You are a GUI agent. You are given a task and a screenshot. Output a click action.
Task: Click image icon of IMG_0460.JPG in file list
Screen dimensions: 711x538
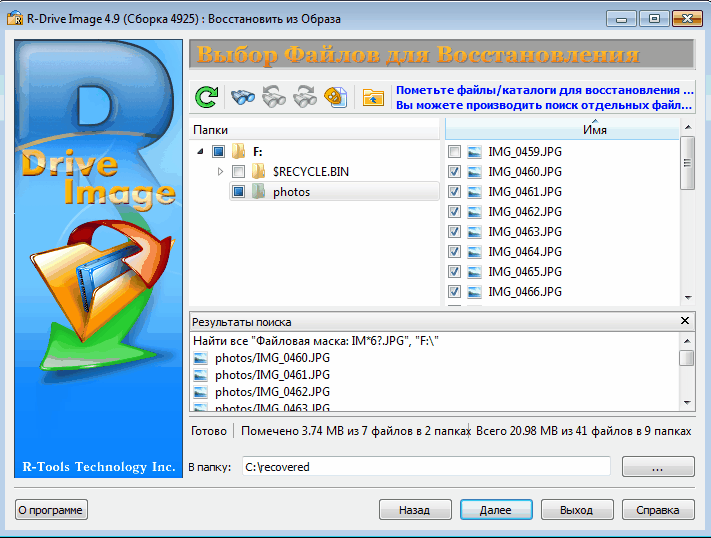[474, 171]
